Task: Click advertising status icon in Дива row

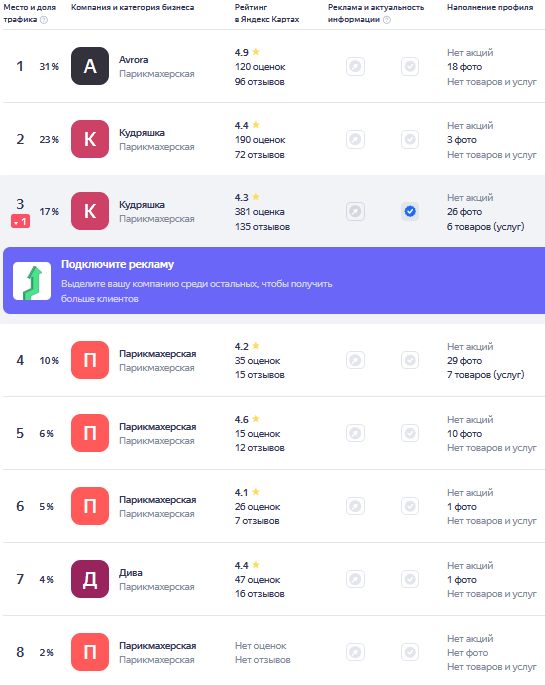Action: coord(355,579)
